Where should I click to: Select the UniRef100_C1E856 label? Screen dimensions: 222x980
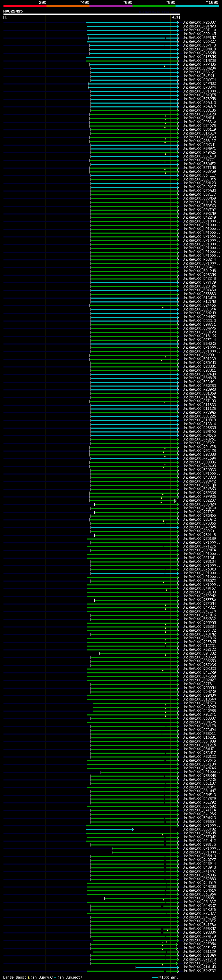click(199, 57)
